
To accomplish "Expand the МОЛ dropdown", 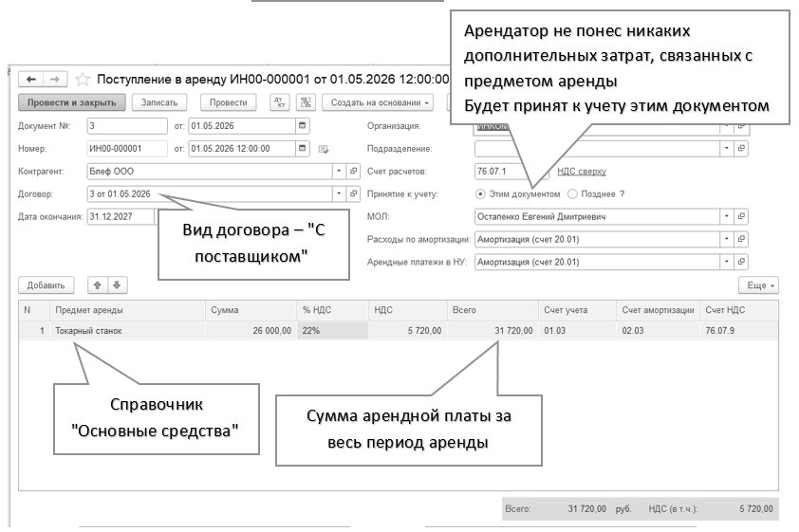I will tap(727, 216).
